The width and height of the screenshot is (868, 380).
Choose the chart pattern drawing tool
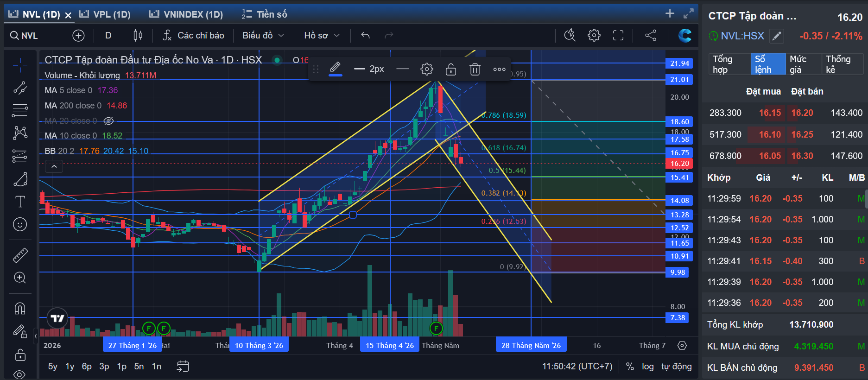pyautogui.click(x=20, y=133)
